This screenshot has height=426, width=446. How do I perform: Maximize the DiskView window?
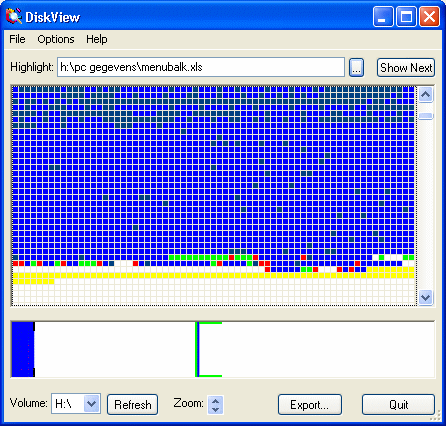(x=406, y=17)
